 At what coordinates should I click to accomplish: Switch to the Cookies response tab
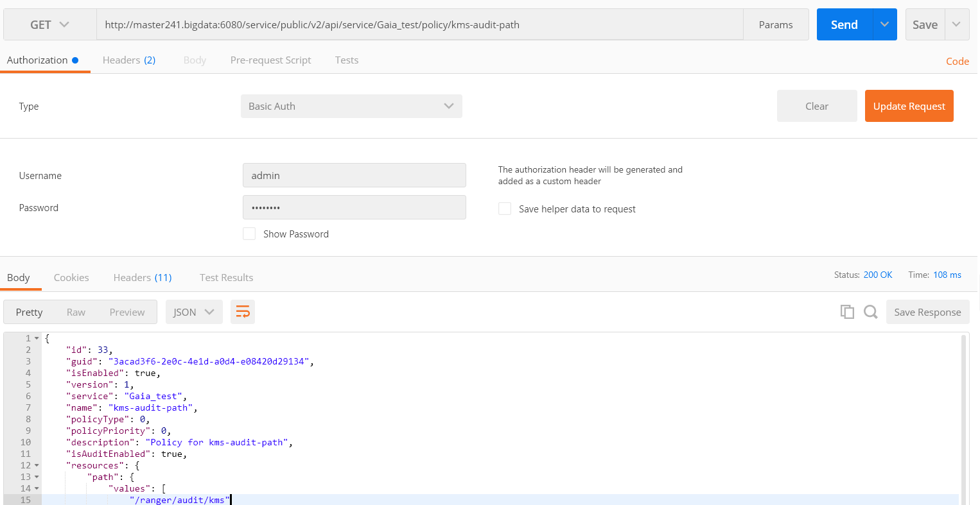coord(71,277)
